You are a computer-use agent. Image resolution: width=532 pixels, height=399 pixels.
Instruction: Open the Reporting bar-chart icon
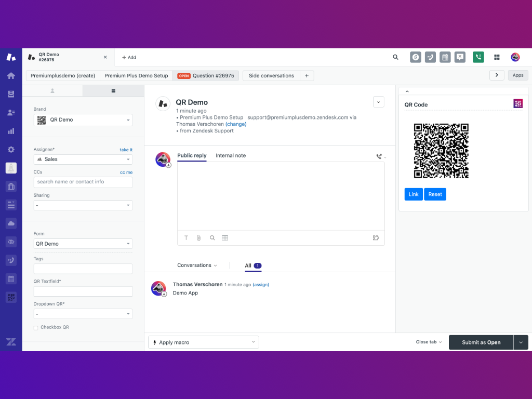[x=11, y=130]
